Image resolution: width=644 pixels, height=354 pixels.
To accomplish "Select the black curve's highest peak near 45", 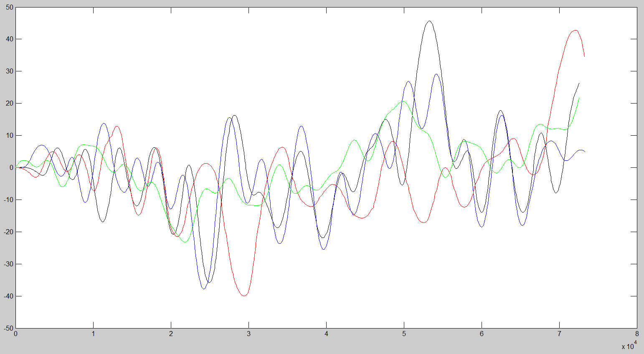I will (x=429, y=21).
